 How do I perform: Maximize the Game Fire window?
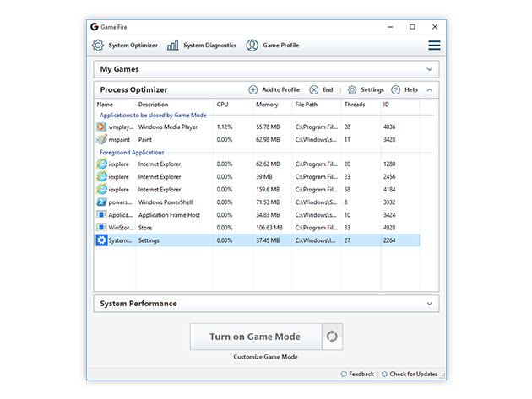412,27
